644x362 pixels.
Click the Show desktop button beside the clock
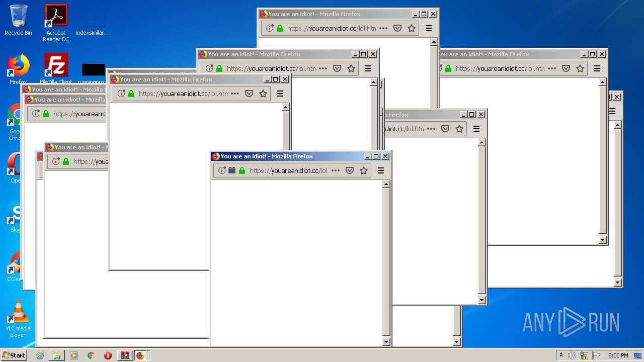[638, 355]
